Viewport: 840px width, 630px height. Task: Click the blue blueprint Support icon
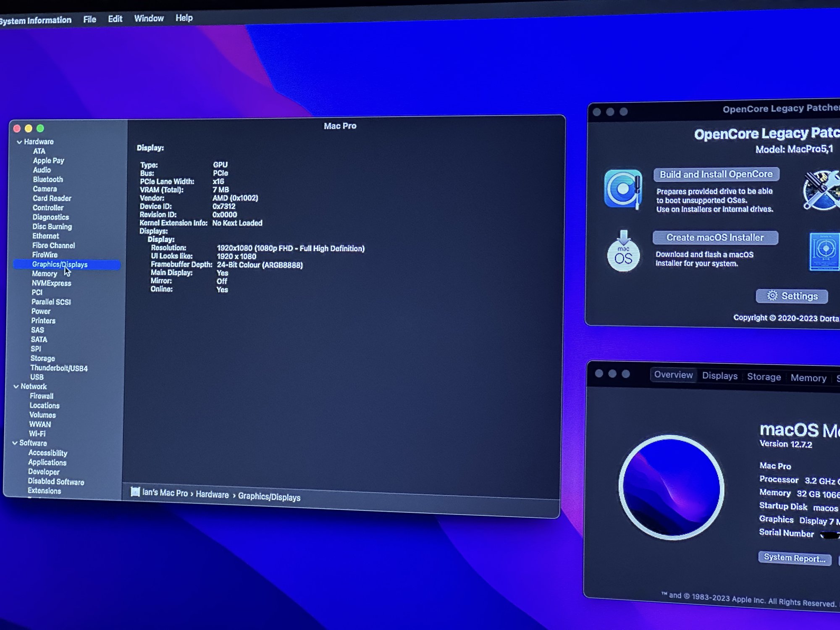click(x=824, y=251)
